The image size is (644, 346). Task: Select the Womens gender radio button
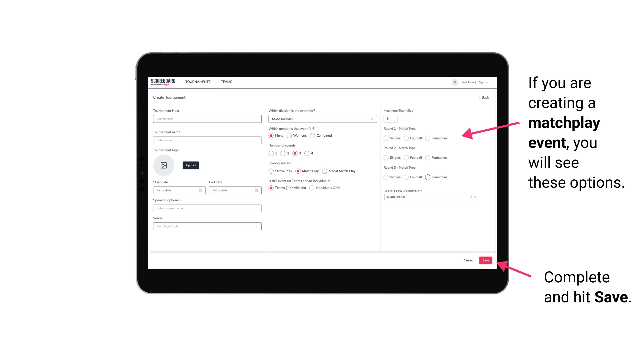click(289, 136)
